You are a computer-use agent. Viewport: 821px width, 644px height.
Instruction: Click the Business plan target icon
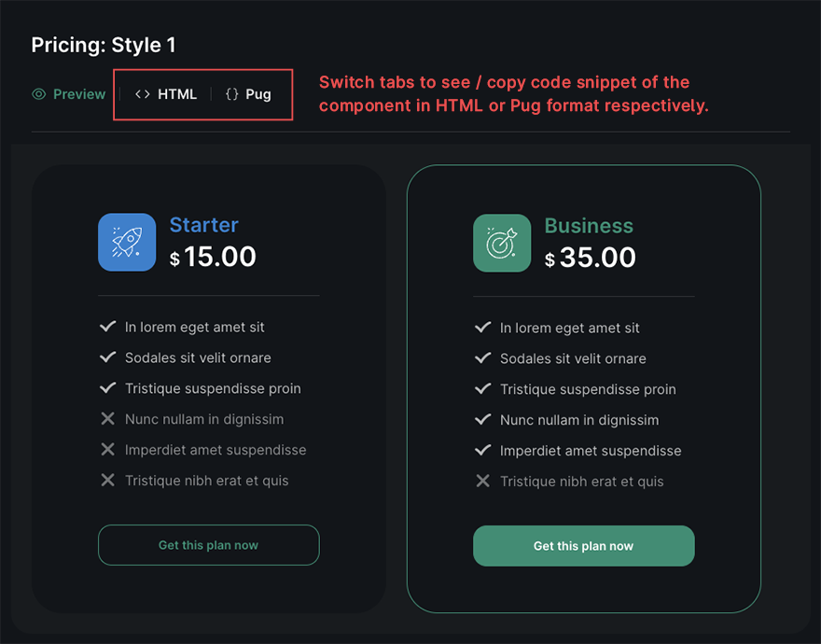(502, 244)
